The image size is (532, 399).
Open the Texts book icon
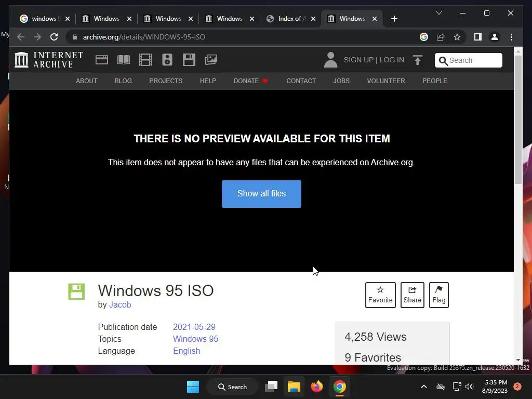click(x=124, y=60)
